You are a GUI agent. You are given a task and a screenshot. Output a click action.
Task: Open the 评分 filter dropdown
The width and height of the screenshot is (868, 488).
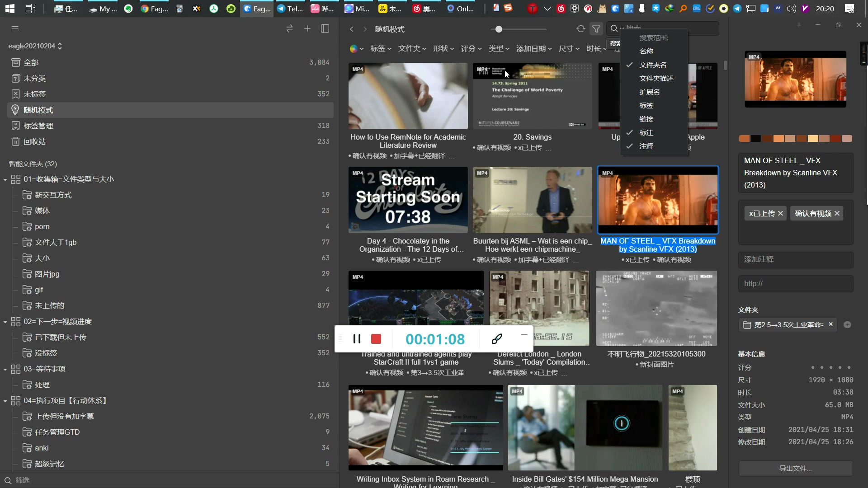coord(472,48)
